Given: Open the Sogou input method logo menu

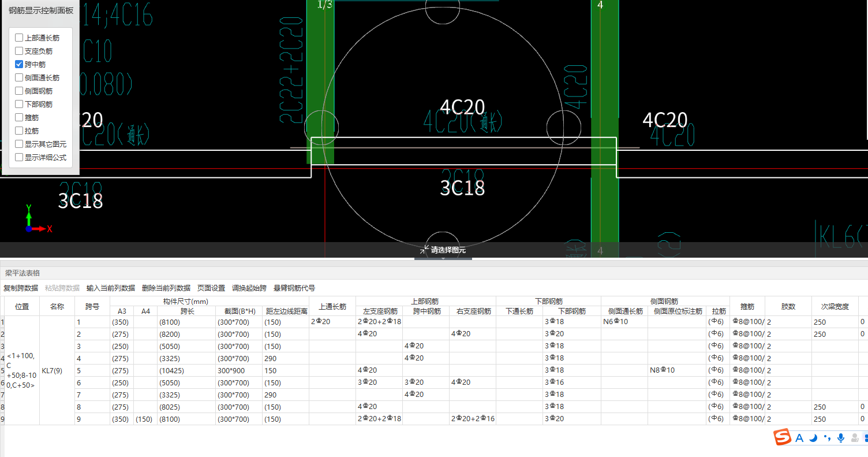Looking at the screenshot, I should (x=783, y=437).
